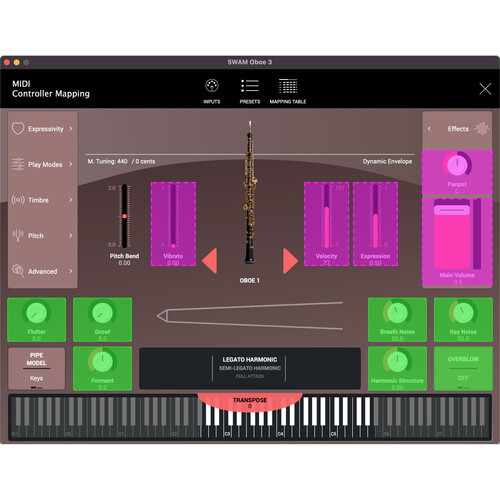The height and width of the screenshot is (500, 500).
Task: Open the Presets list icon
Action: 250,86
